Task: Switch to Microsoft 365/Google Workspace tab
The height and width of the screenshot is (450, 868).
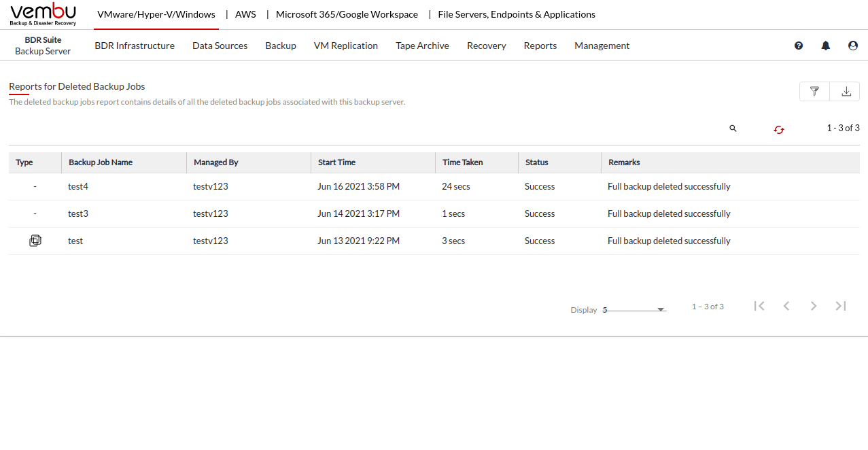Action: pyautogui.click(x=347, y=14)
